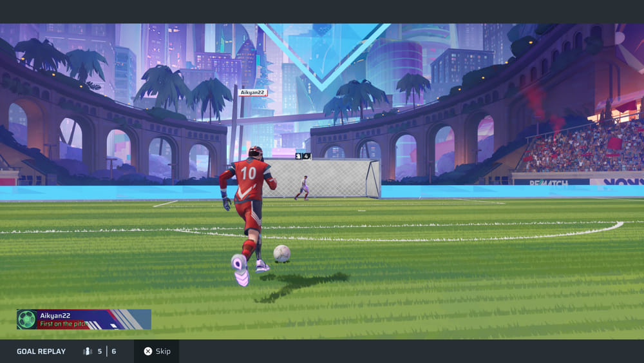
Task: Click the GOAL REPLAY label
Action: [x=41, y=351]
